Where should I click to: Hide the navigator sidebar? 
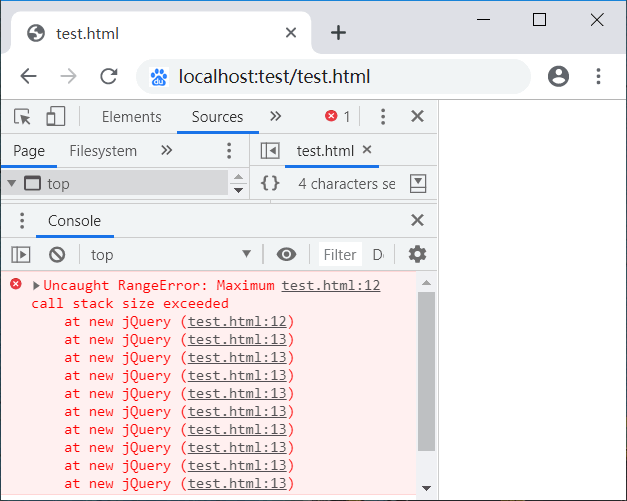[x=270, y=151]
